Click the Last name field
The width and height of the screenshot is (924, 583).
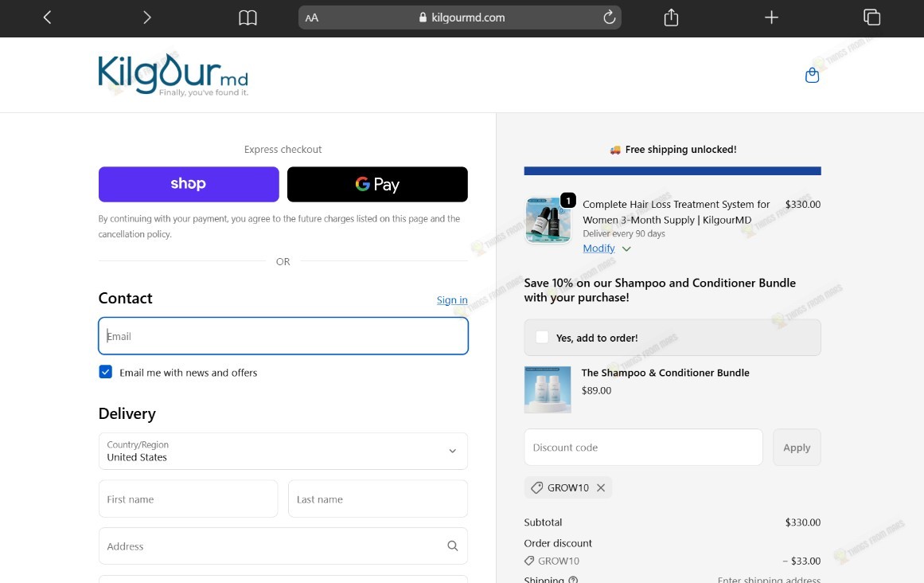378,499
